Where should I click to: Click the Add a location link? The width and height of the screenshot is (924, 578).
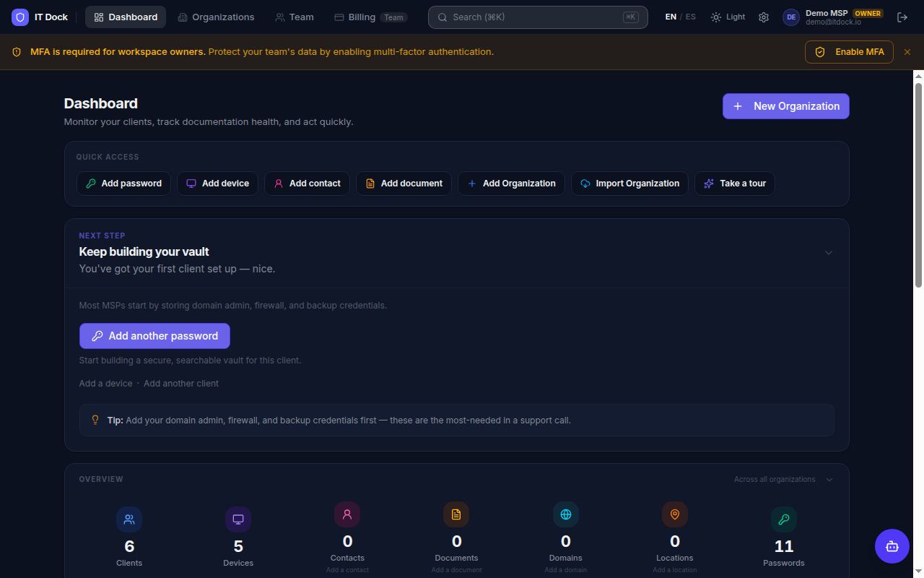pos(675,570)
